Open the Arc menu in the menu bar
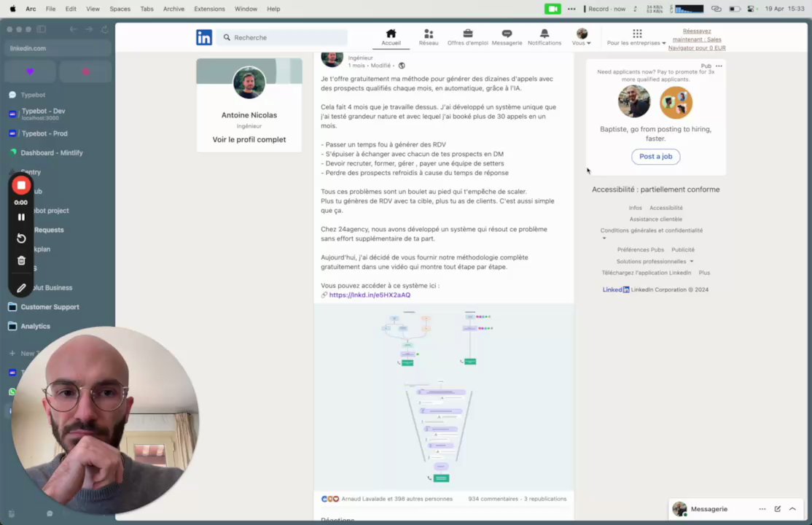Screen dimensions: 812x525 coord(31,9)
